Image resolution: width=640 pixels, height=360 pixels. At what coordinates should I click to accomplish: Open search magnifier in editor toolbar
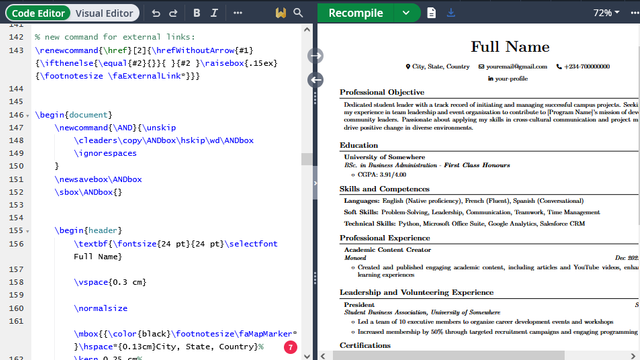pyautogui.click(x=298, y=13)
